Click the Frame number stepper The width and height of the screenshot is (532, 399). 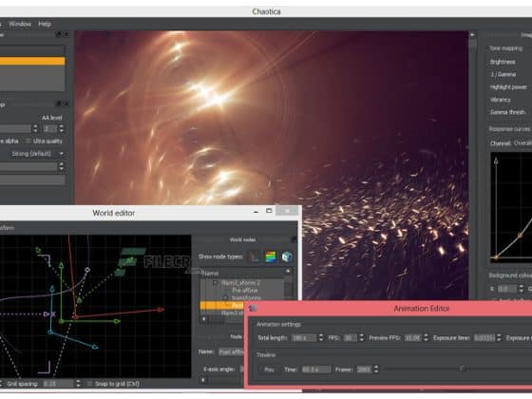(x=376, y=370)
